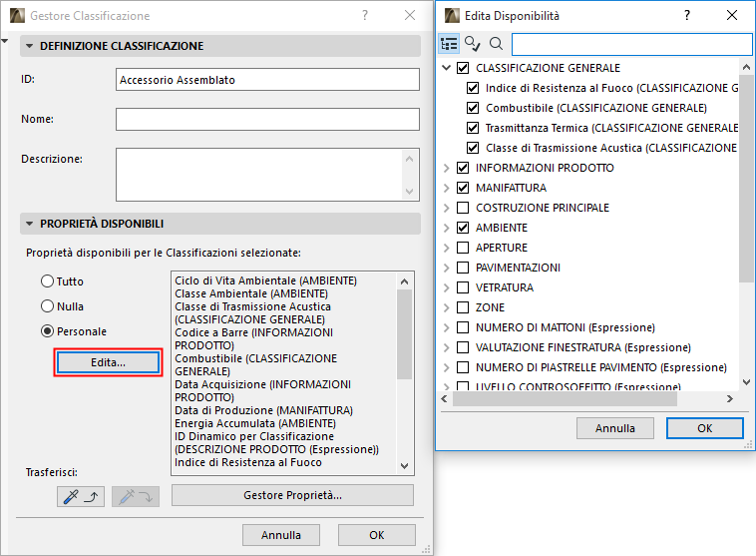Close the Edita Disponibilità dialog
756x556 pixels.
[732, 15]
